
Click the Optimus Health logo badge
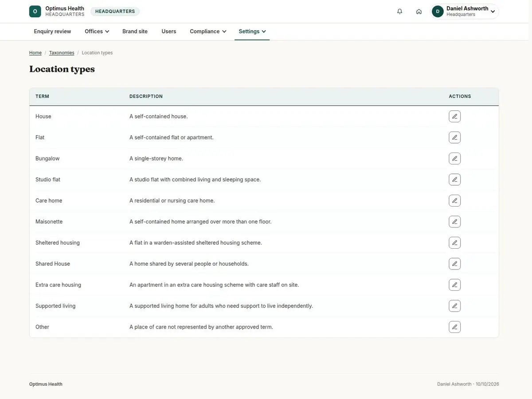pyautogui.click(x=35, y=12)
